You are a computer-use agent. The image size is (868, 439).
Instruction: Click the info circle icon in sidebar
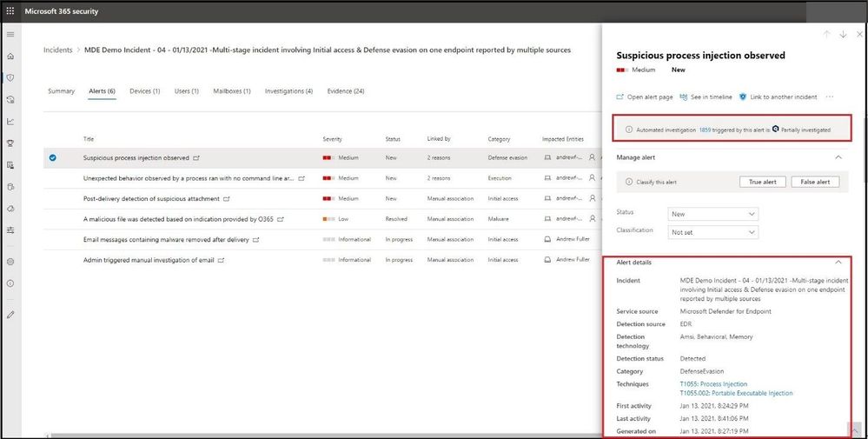10,283
